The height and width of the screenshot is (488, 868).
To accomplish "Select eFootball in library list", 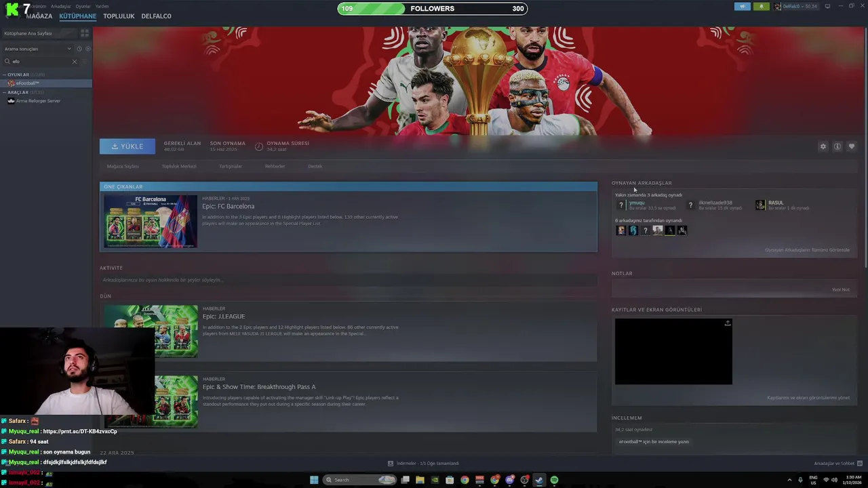I will pyautogui.click(x=46, y=83).
